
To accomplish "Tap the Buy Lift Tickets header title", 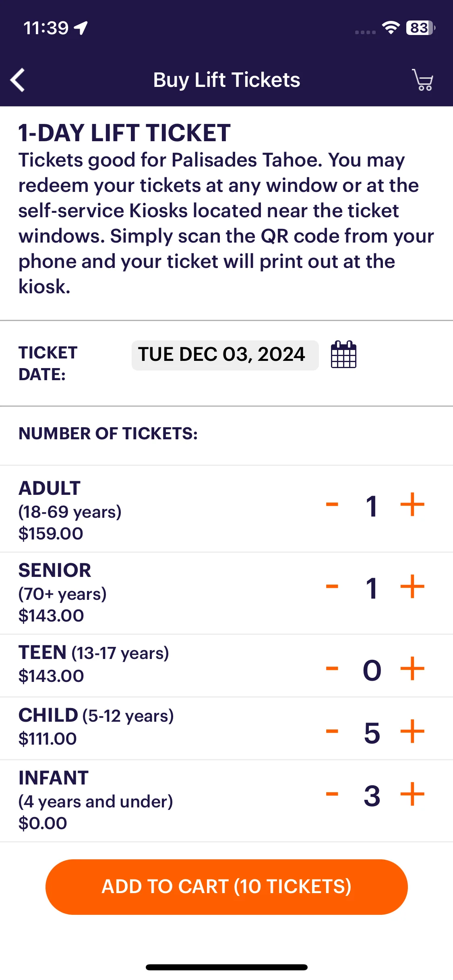I will click(227, 80).
